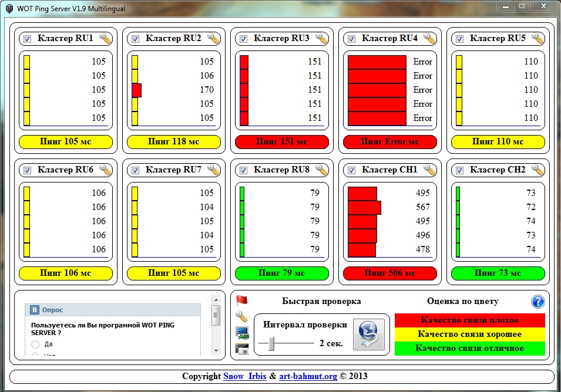This screenshot has width=561, height=392.
Task: Open settings wrench for Кластер RU5
Action: 538,38
